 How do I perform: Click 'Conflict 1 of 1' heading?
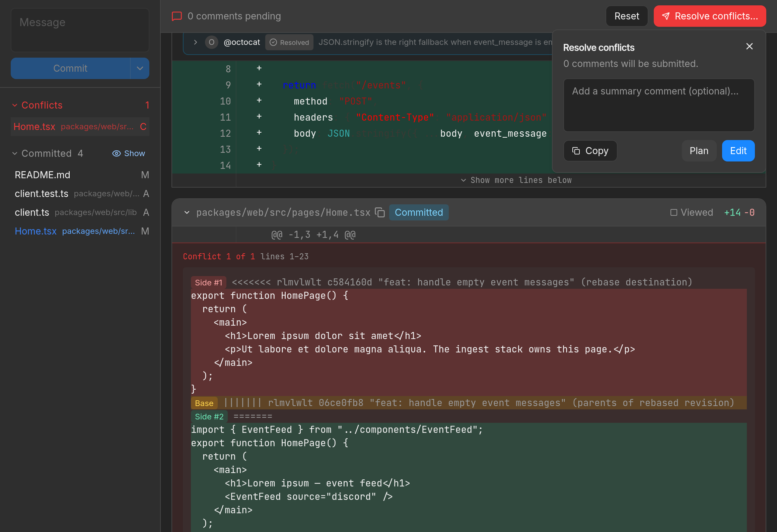219,257
